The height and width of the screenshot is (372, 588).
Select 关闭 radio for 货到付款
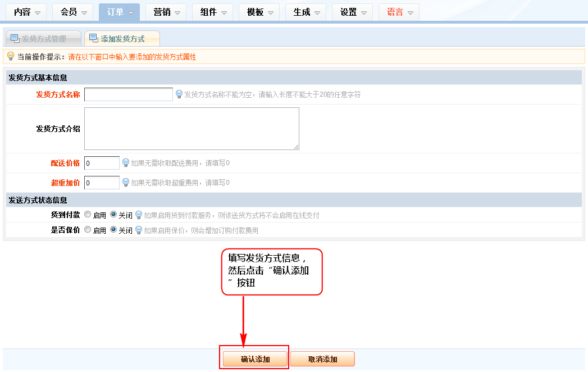tap(113, 215)
